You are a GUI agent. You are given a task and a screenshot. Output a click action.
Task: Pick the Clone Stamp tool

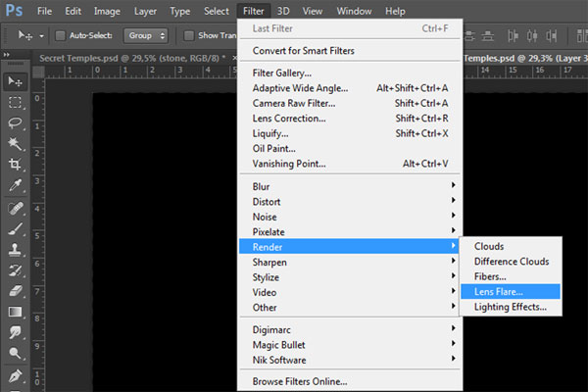(x=16, y=251)
